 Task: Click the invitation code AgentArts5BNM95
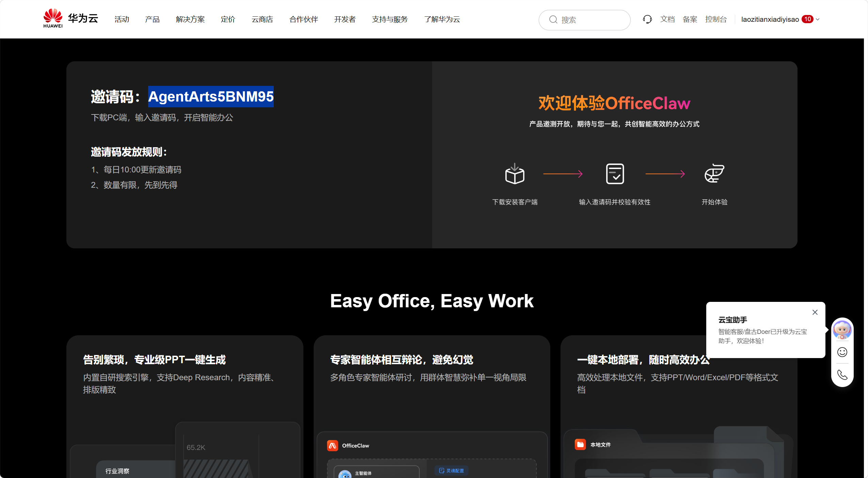click(211, 96)
